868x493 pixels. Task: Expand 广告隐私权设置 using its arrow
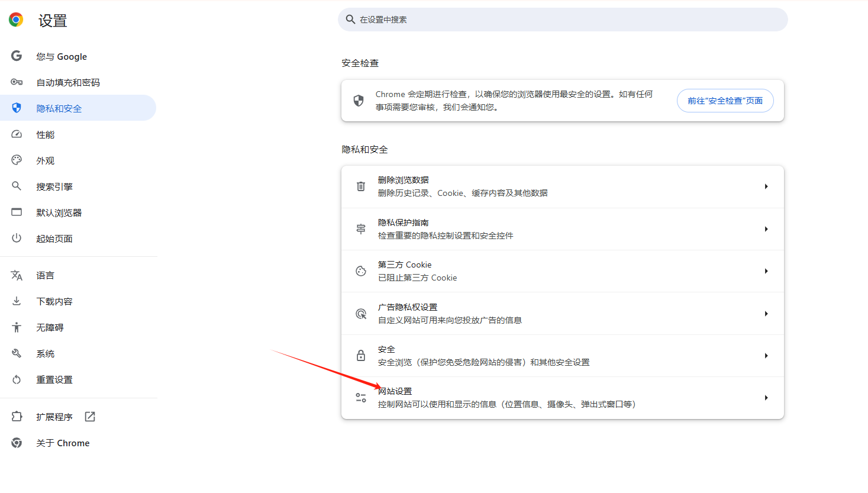tap(766, 314)
